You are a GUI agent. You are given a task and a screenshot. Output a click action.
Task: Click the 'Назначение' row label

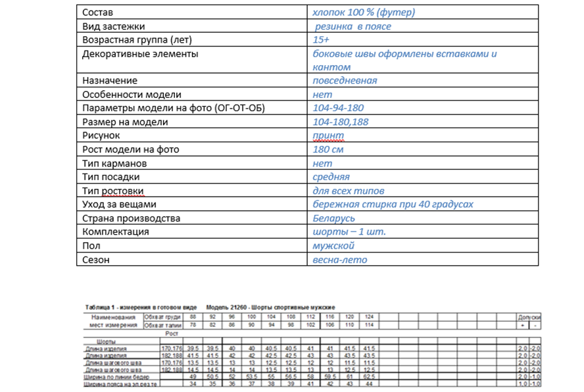(x=110, y=80)
